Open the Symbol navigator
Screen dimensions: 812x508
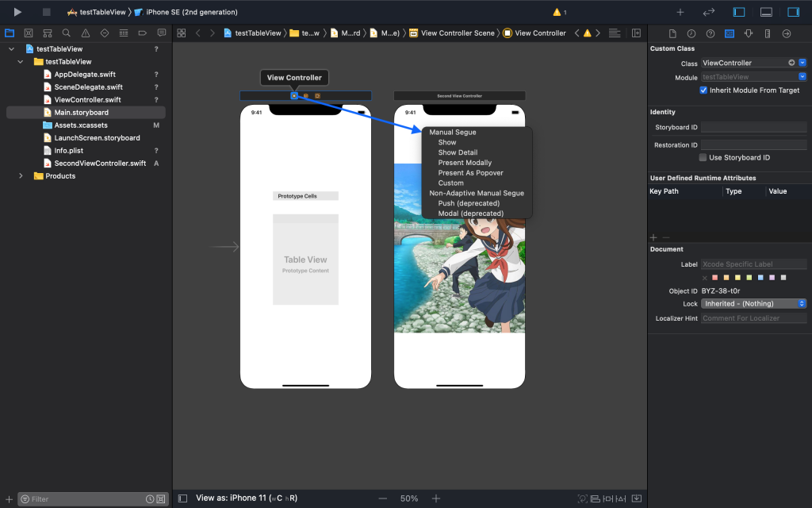pos(47,33)
